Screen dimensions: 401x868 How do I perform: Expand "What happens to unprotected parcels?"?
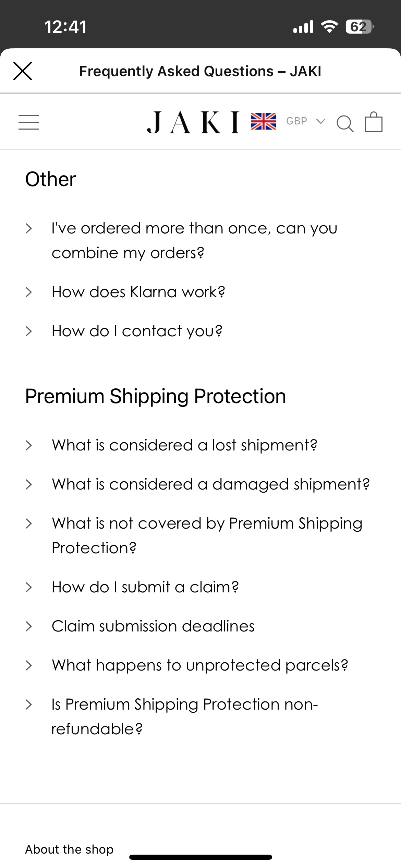[200, 665]
